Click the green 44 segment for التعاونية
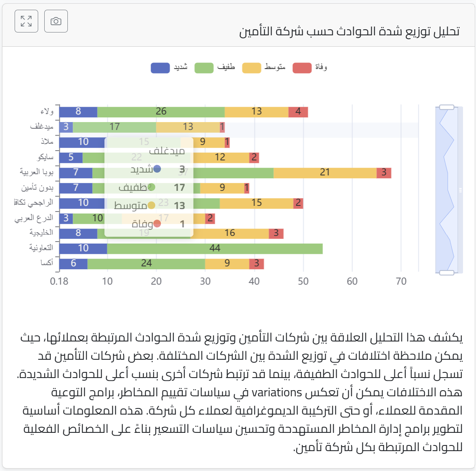The height and width of the screenshot is (471, 476). coord(214,248)
